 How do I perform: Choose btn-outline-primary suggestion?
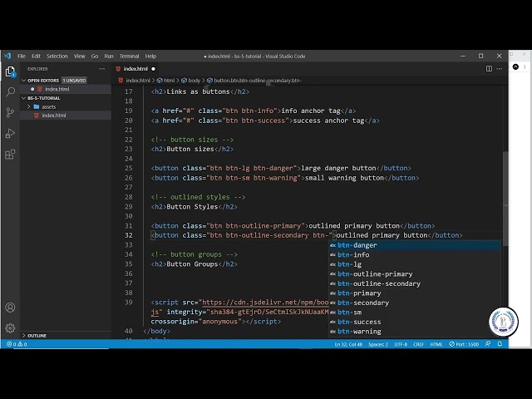(x=415, y=274)
